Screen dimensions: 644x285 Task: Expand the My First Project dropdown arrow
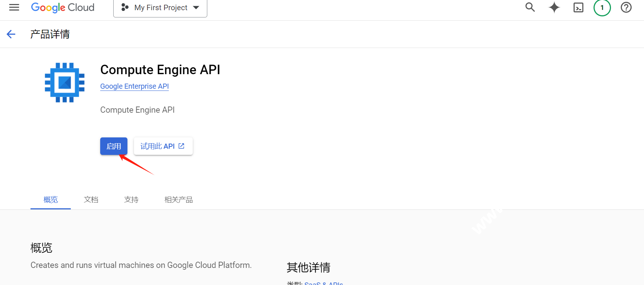point(196,8)
